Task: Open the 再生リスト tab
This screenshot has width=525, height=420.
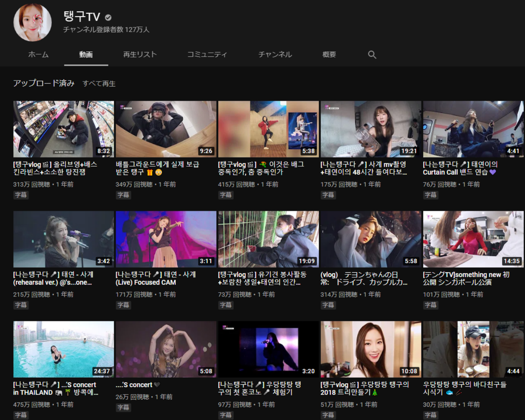Action: [139, 55]
